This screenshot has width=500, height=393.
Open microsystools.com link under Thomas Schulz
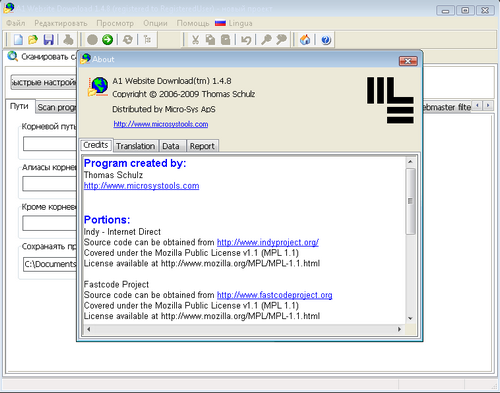click(141, 186)
